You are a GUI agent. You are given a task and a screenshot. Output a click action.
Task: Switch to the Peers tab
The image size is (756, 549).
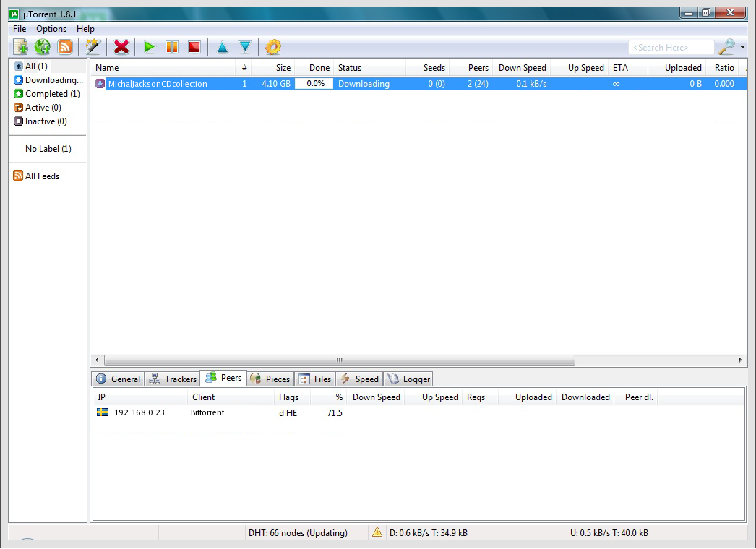point(223,378)
